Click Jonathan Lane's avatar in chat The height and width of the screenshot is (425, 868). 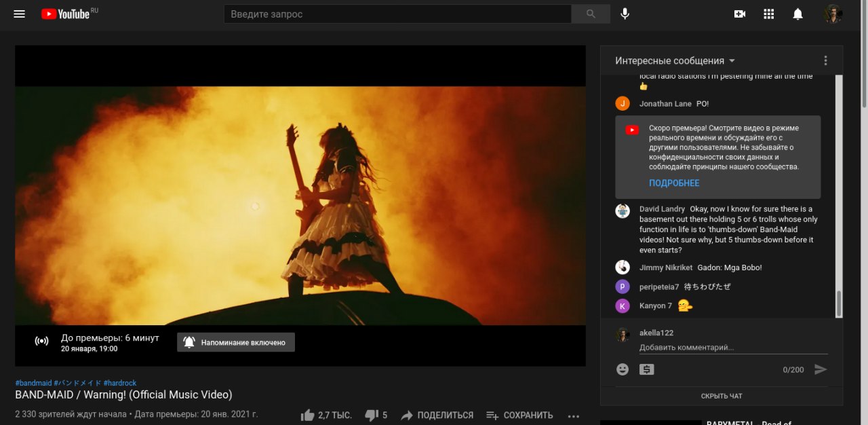pos(623,103)
